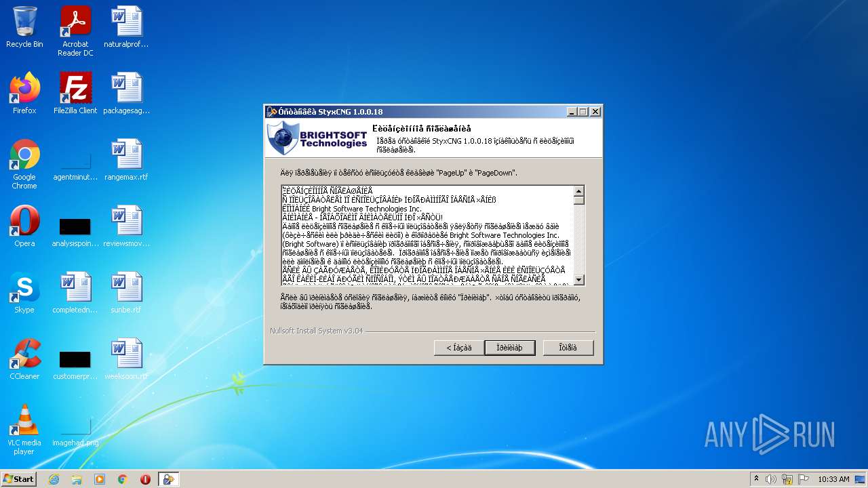The width and height of the screenshot is (868, 488).
Task: Open Opera from the taskbar
Action: pos(145,479)
